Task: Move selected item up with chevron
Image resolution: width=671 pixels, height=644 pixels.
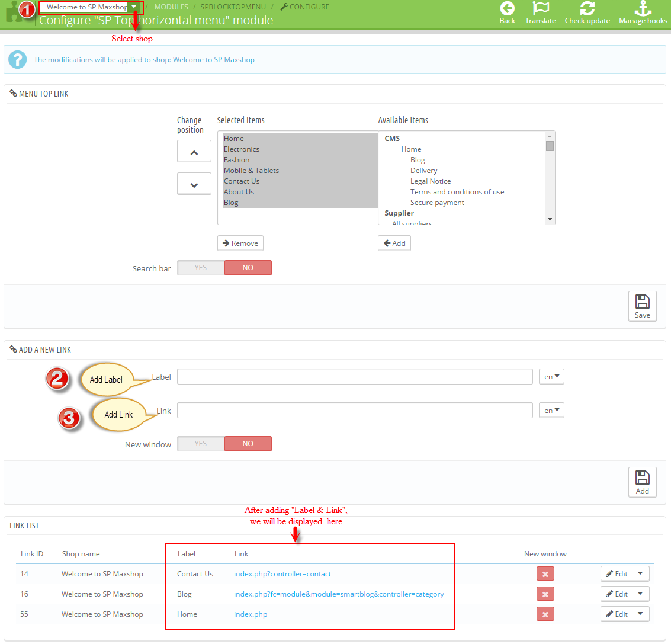Action: (194, 151)
